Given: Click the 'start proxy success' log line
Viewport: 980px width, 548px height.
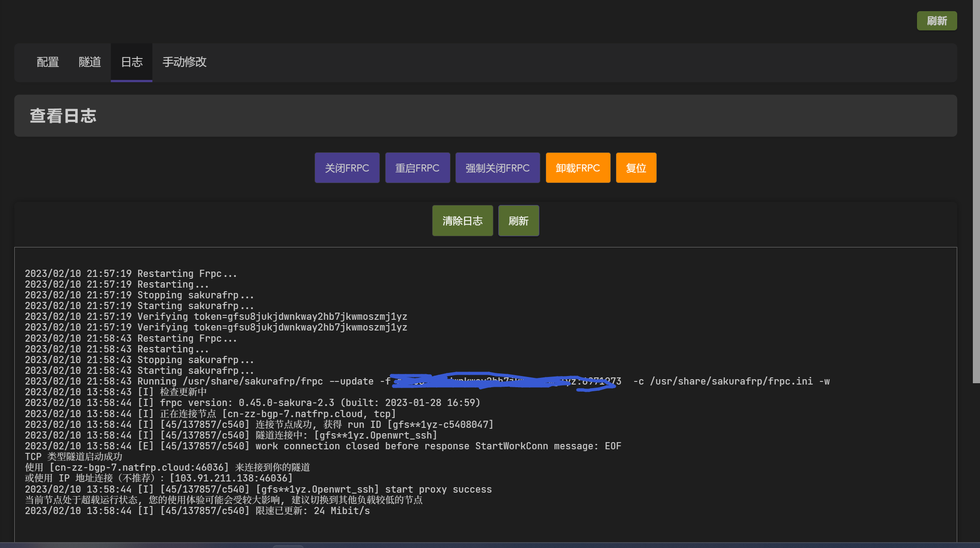Looking at the screenshot, I should (x=258, y=489).
